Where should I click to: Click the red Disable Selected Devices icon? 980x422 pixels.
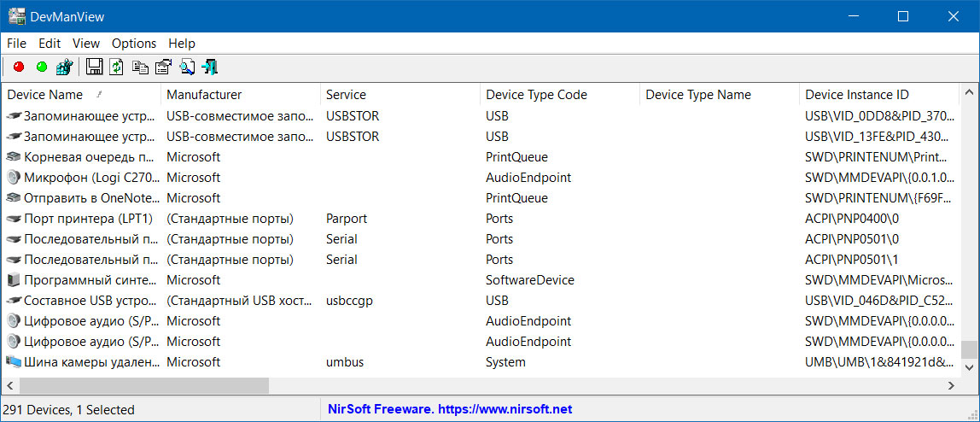pyautogui.click(x=19, y=67)
